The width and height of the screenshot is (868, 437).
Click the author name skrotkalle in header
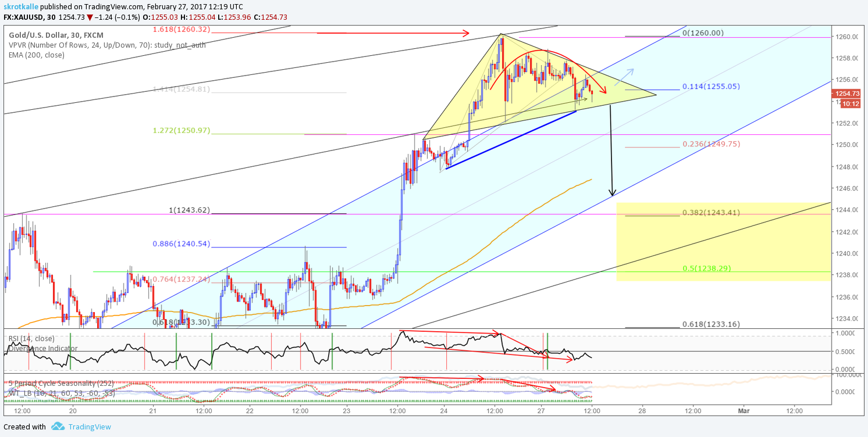click(22, 6)
